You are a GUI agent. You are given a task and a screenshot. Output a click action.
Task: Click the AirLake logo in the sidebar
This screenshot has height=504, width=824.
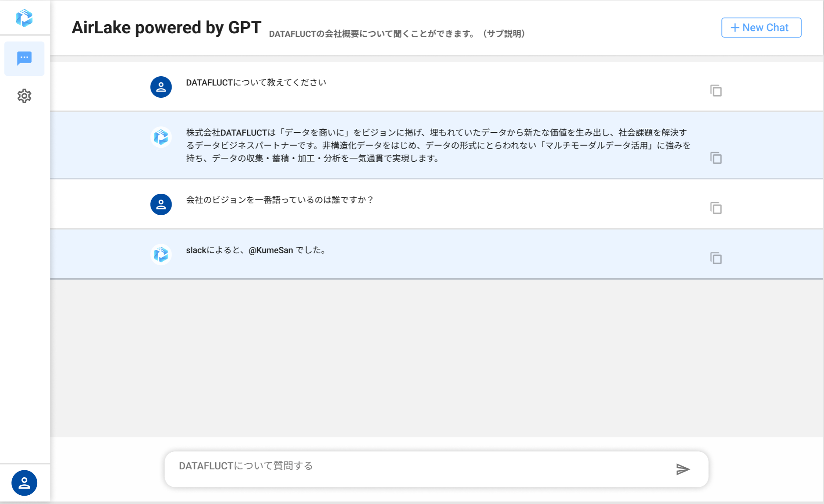[24, 18]
